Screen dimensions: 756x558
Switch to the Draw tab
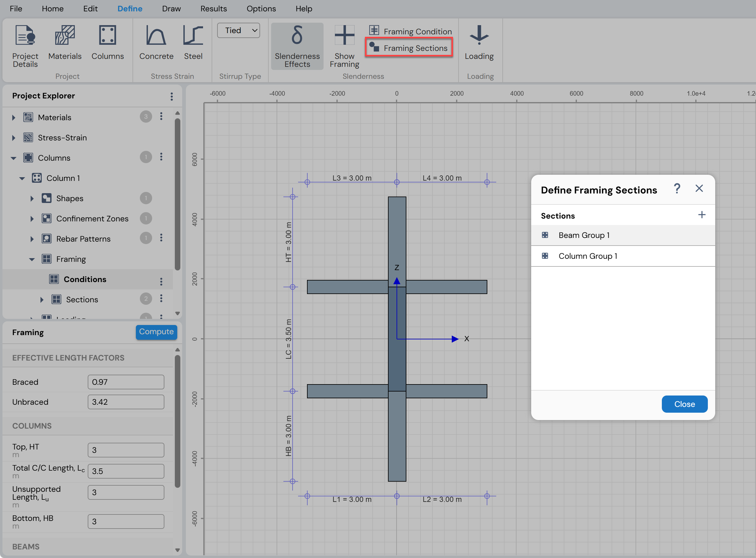pyautogui.click(x=171, y=9)
